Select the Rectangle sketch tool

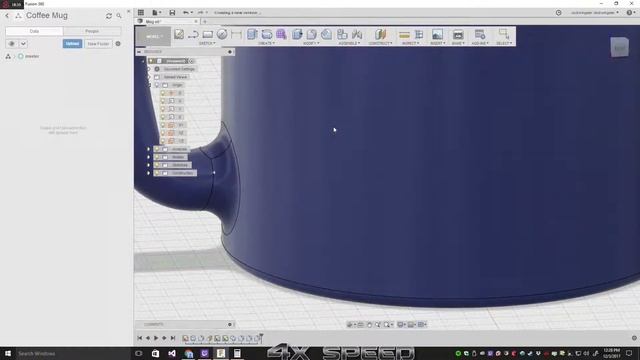[208, 34]
